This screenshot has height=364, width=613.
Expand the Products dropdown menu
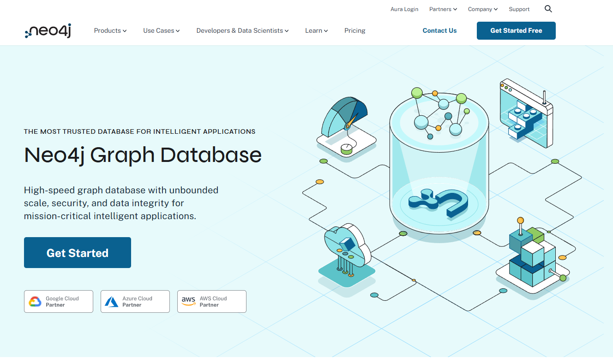tap(110, 30)
